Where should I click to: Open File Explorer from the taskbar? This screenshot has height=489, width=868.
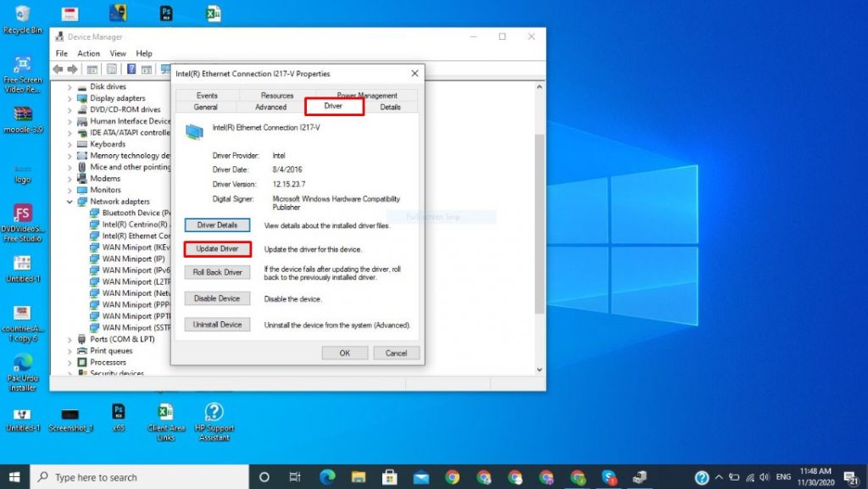point(358,477)
